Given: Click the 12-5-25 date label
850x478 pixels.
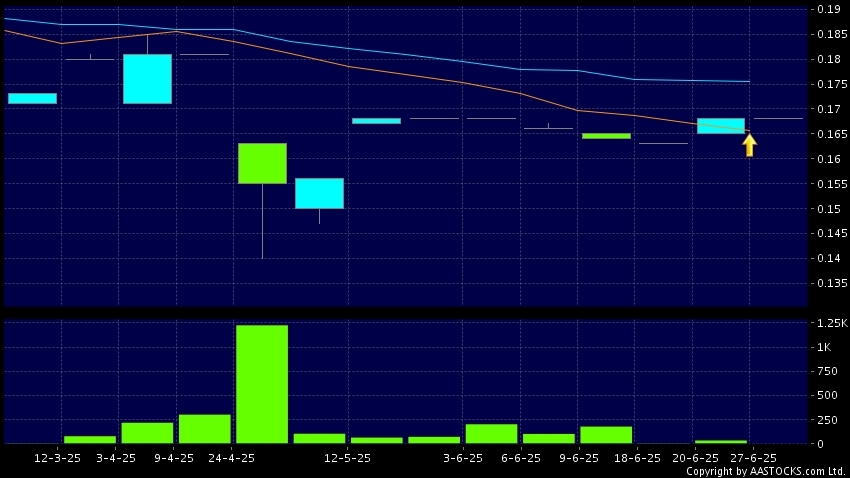Looking at the screenshot, I should [347, 458].
